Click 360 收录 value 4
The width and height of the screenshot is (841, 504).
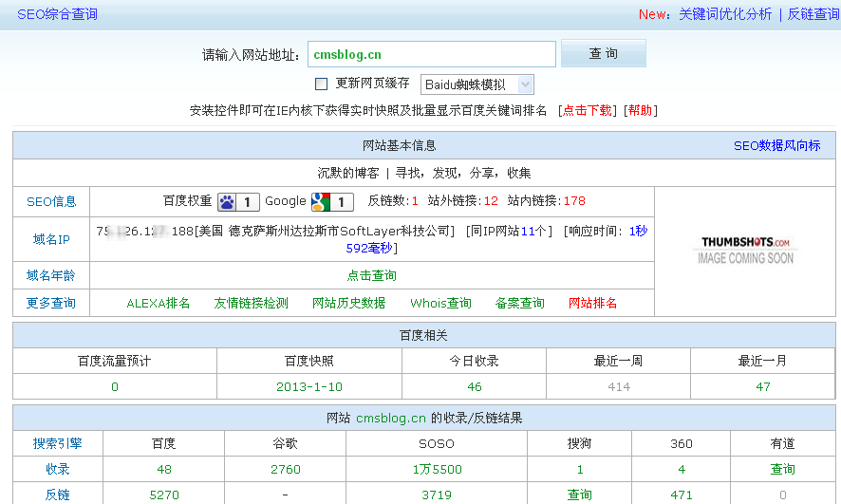click(x=682, y=470)
